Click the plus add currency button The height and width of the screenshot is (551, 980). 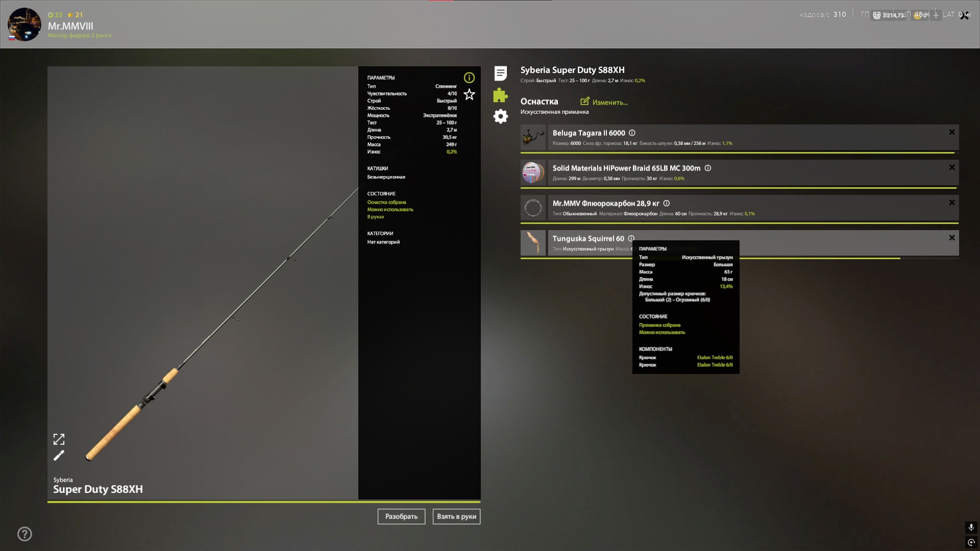pyautogui.click(x=936, y=15)
